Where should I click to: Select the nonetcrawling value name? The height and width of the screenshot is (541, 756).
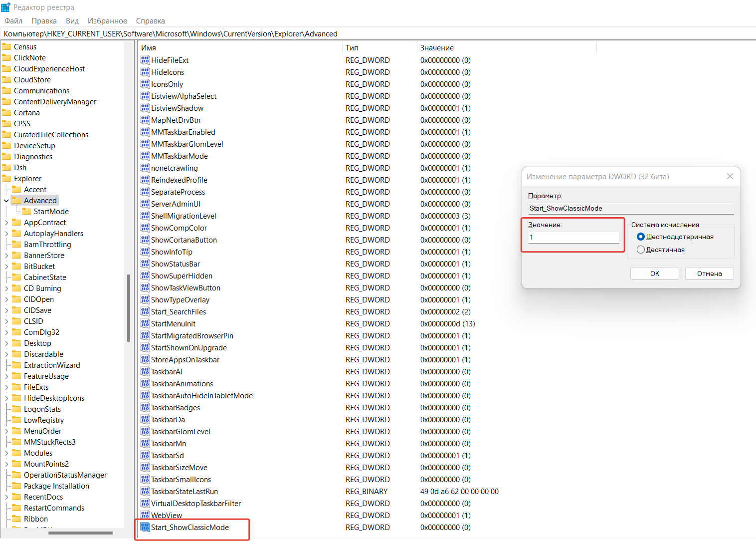[175, 168]
